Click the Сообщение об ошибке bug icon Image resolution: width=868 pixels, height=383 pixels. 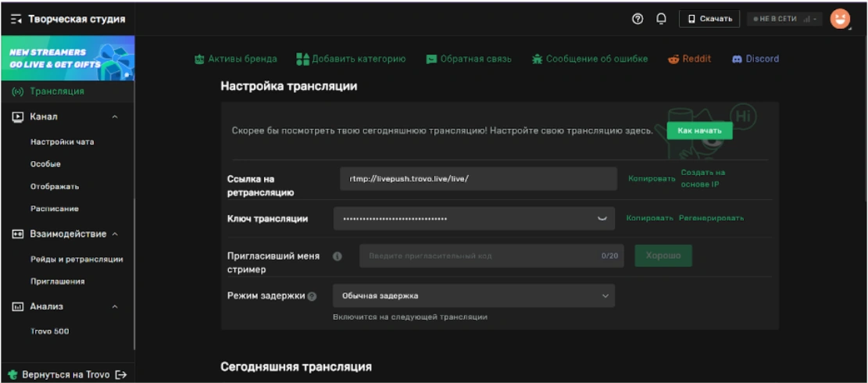click(x=537, y=59)
